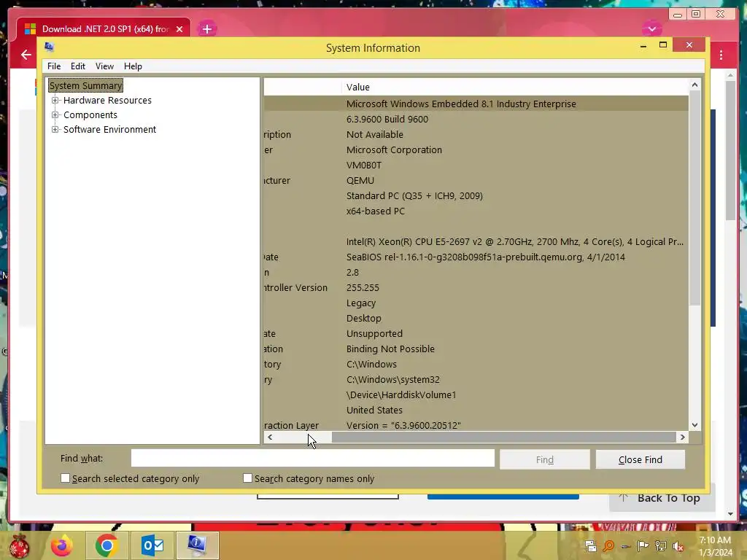Screen dimensions: 747x560
Task: Select System Summary in the tree
Action: [86, 86]
